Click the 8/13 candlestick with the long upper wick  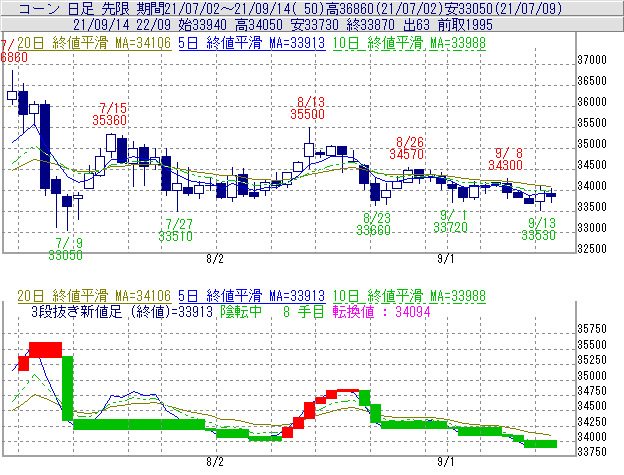309,150
